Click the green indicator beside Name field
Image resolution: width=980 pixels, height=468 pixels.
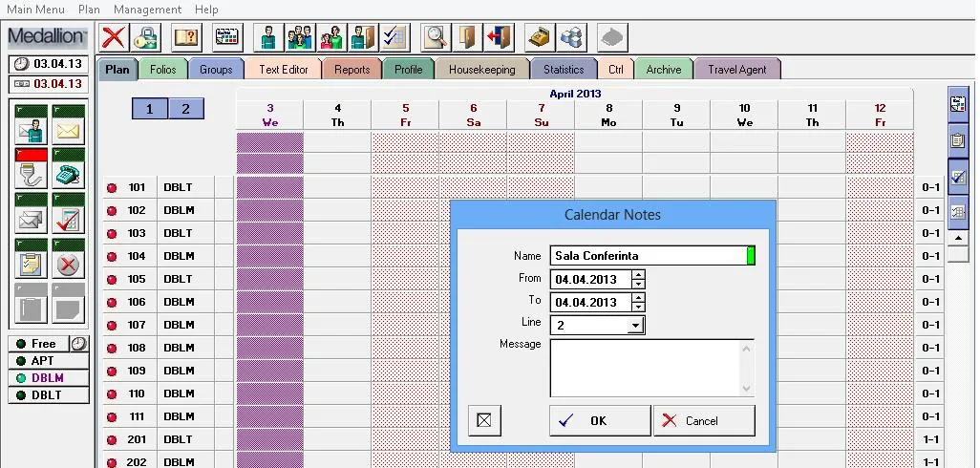coord(751,256)
